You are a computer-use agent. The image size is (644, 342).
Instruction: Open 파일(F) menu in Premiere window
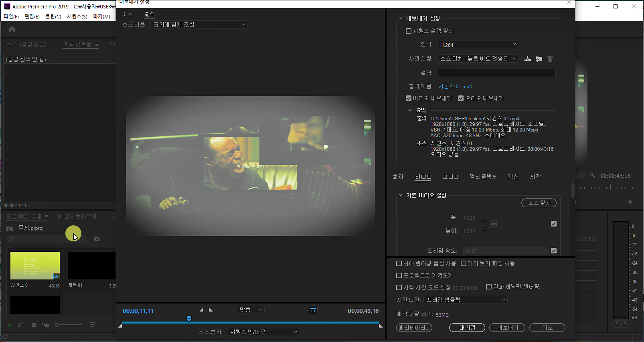click(11, 16)
